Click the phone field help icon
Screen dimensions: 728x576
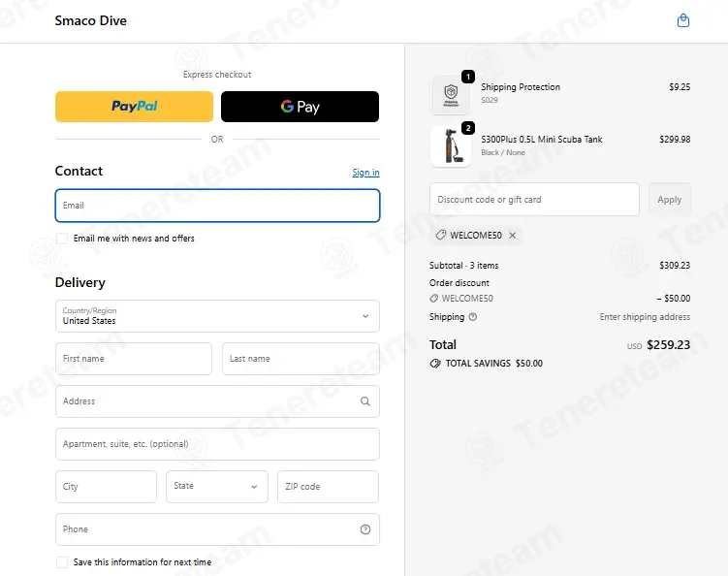coord(365,529)
